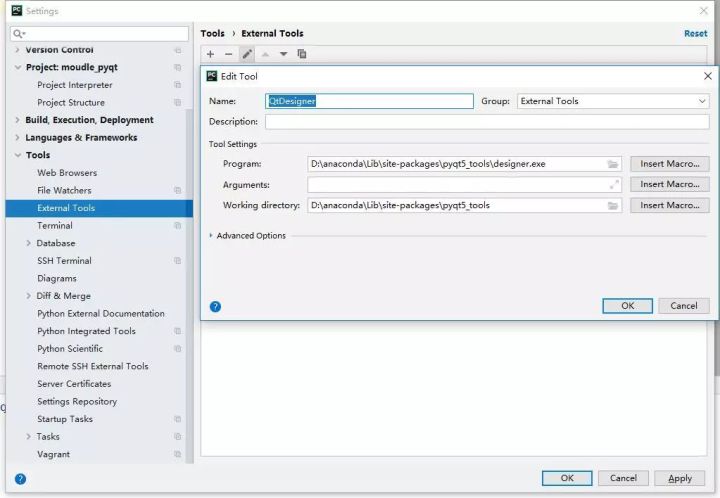Confirm Edit Tool dialog with OK
The width and height of the screenshot is (720, 498).
click(627, 306)
